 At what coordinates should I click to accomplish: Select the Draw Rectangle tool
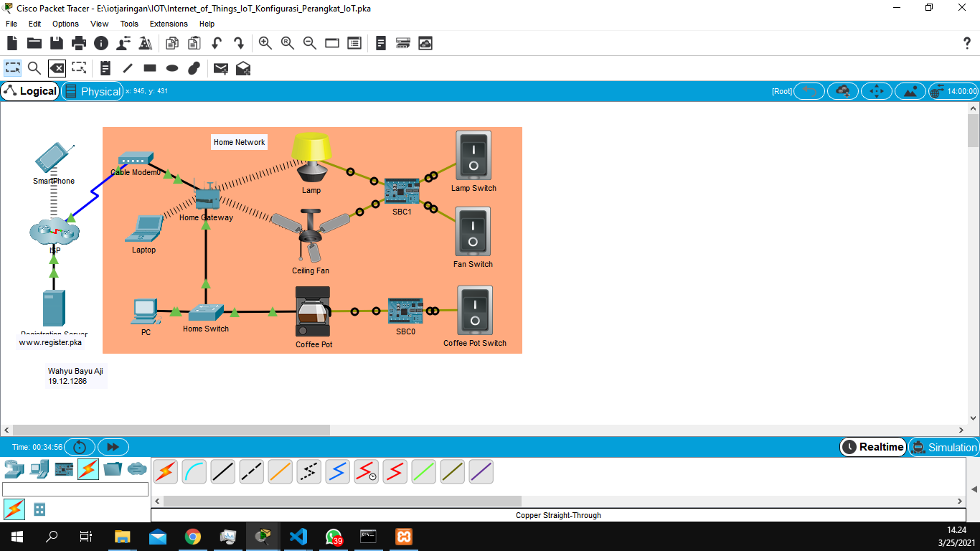pyautogui.click(x=149, y=68)
